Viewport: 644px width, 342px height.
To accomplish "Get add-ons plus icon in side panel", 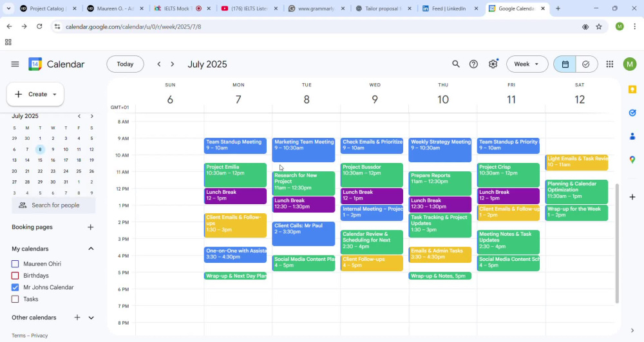I will pyautogui.click(x=632, y=197).
